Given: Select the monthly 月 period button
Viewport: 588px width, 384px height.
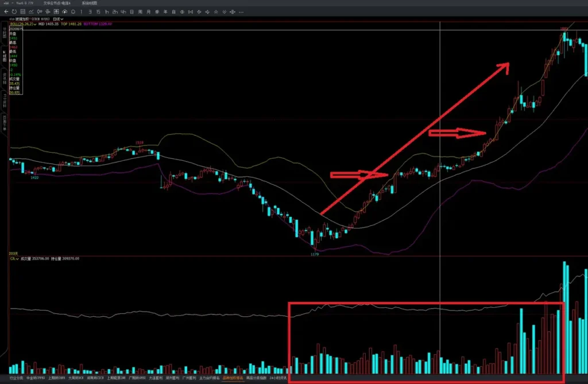Looking at the screenshot, I should point(149,12).
